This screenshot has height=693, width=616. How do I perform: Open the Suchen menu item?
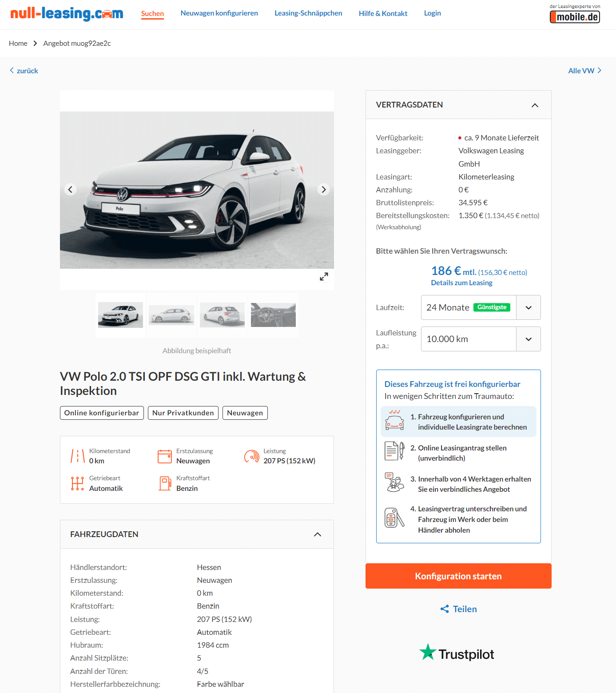[152, 13]
